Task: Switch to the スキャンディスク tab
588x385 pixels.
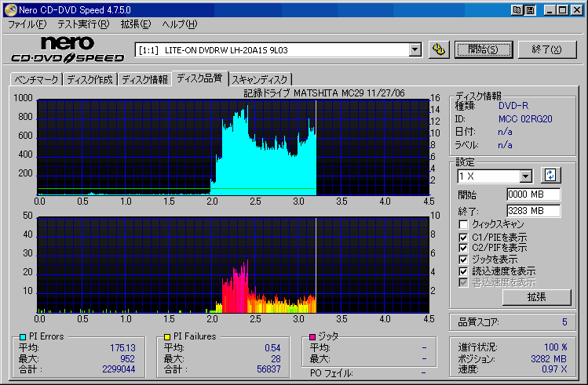Action: click(260, 80)
